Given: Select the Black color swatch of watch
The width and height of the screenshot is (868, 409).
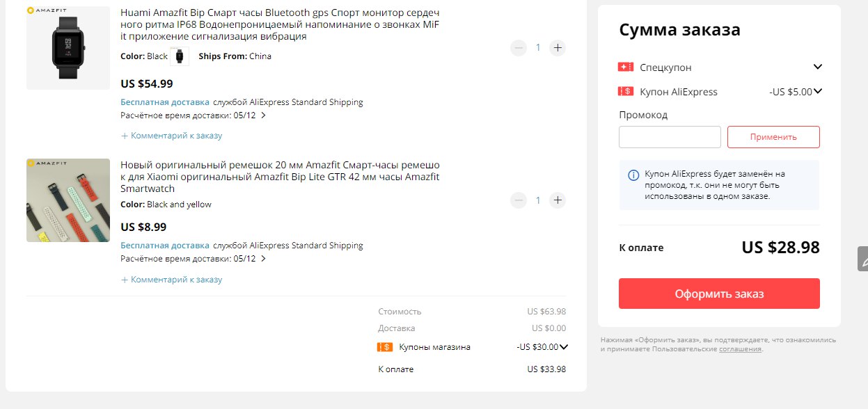Looking at the screenshot, I should [x=180, y=56].
